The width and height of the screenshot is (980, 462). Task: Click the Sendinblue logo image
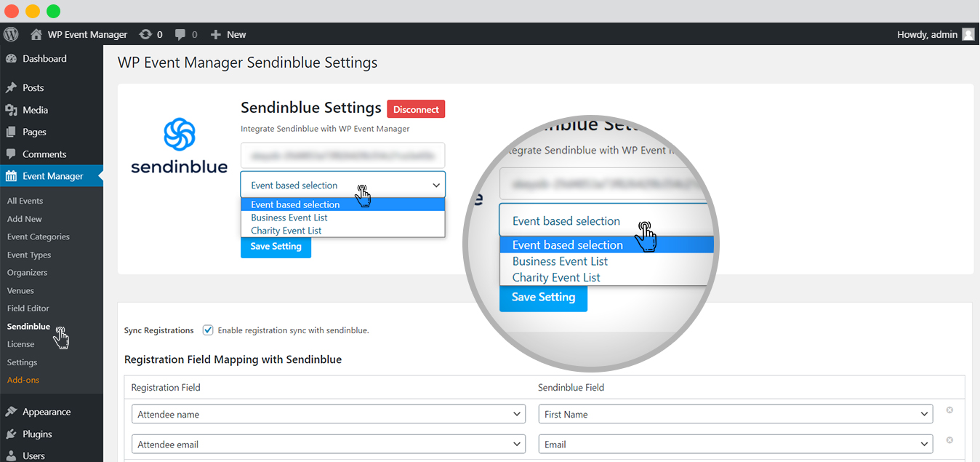pos(179,146)
